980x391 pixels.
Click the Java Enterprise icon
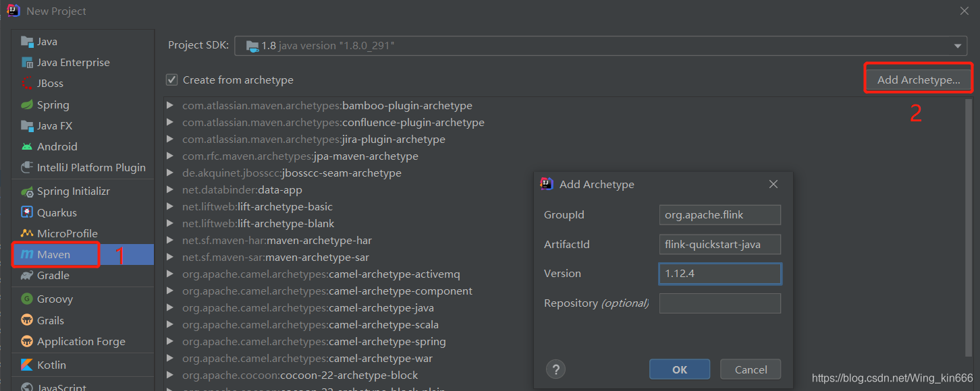27,63
